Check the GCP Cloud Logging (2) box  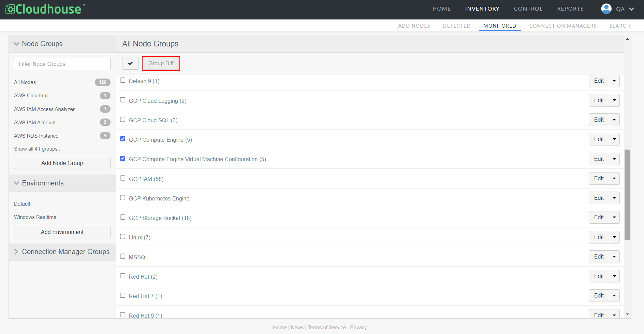(123, 100)
